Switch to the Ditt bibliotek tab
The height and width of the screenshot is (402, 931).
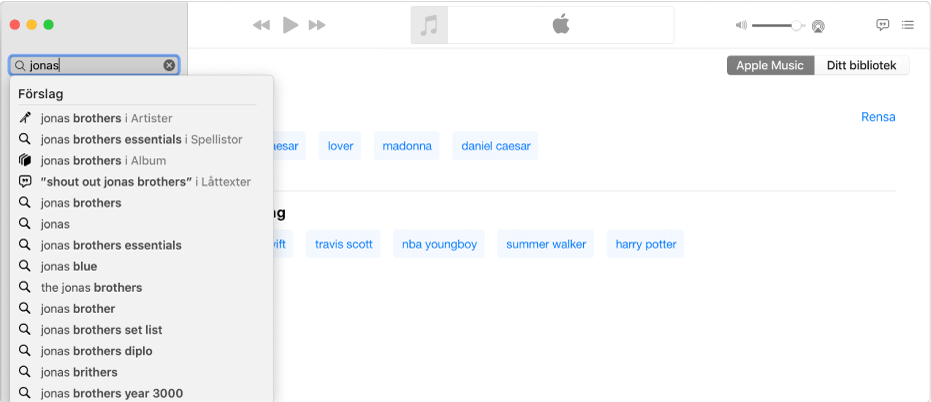[x=862, y=66]
